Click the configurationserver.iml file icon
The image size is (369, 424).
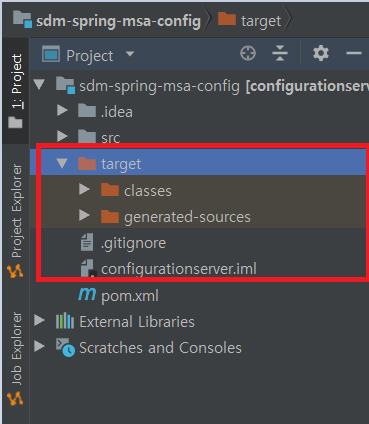pos(89,268)
